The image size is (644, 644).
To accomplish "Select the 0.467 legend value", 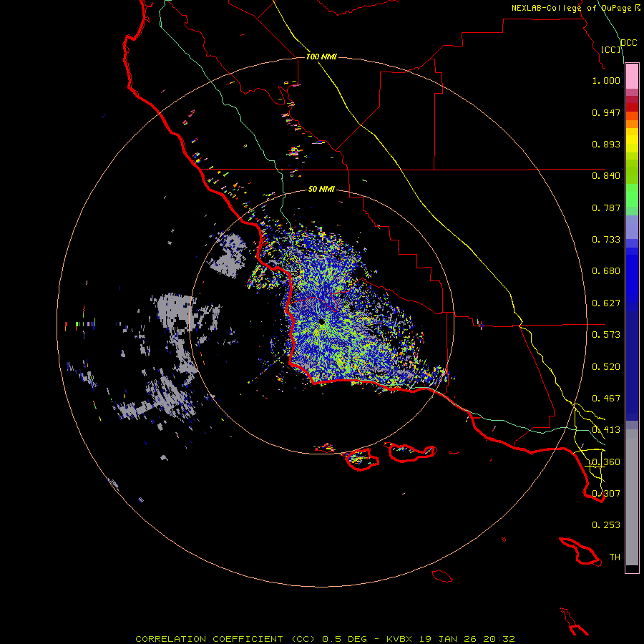I will [x=606, y=399].
